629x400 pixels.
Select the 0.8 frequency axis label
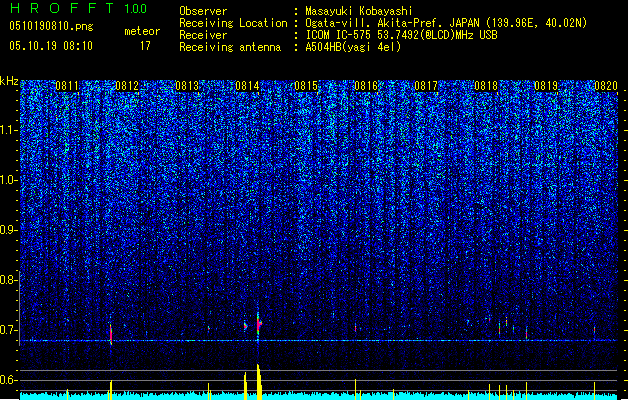(x=9, y=280)
